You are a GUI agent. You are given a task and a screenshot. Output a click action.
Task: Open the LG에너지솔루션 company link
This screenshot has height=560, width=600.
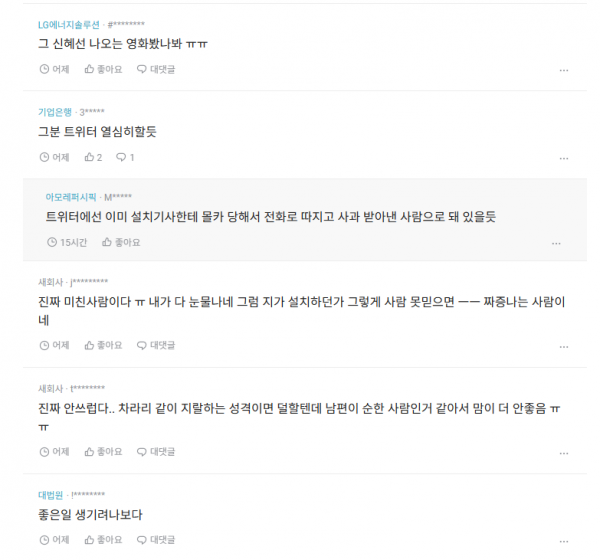coord(69,25)
